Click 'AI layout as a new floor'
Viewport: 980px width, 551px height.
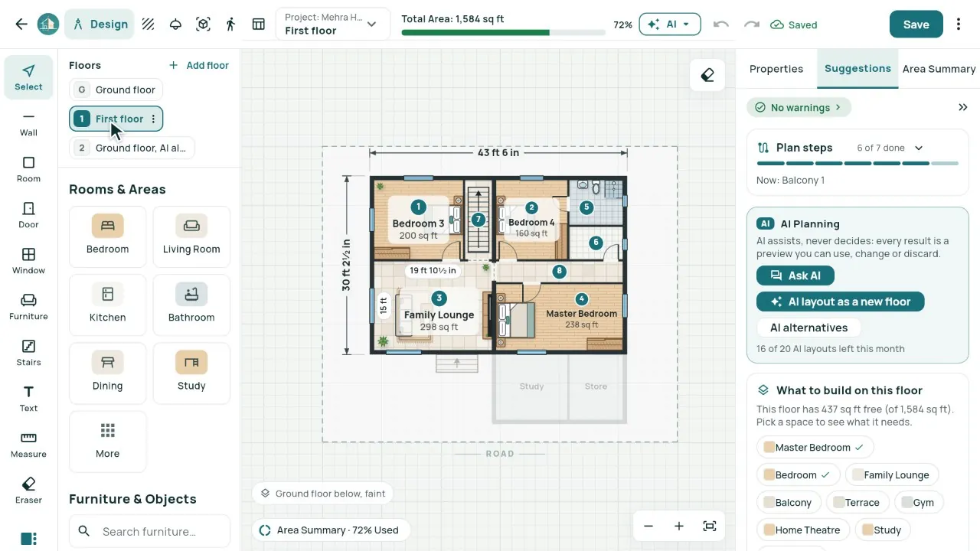point(840,302)
